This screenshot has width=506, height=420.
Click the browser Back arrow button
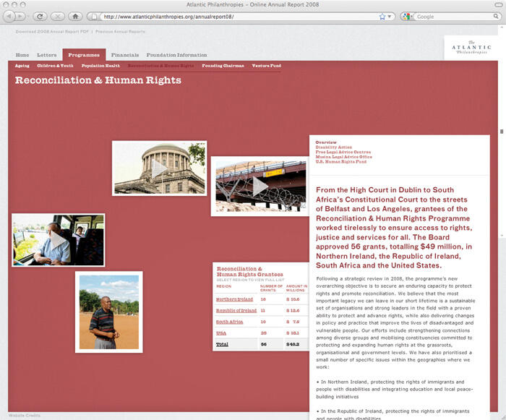pyautogui.click(x=9, y=16)
